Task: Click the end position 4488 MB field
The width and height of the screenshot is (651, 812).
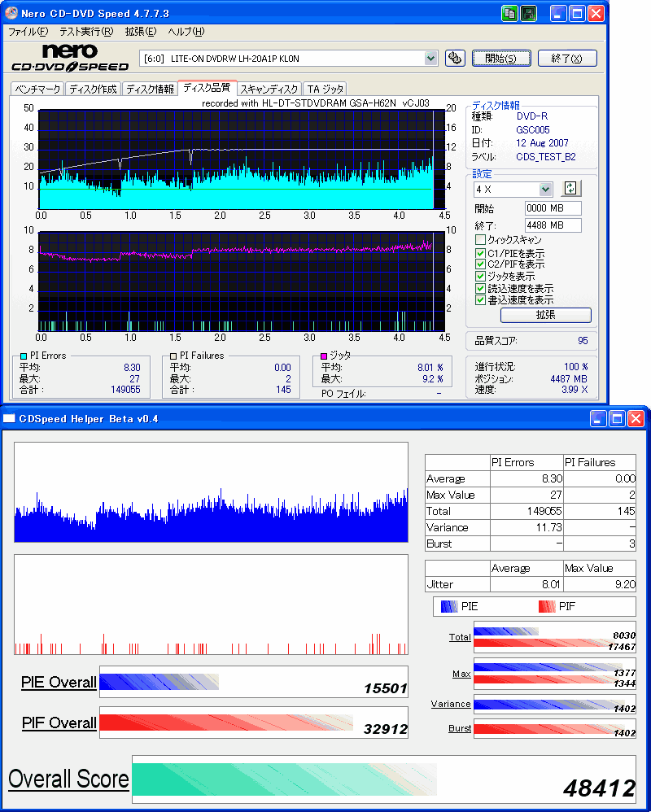Action: pyautogui.click(x=553, y=225)
